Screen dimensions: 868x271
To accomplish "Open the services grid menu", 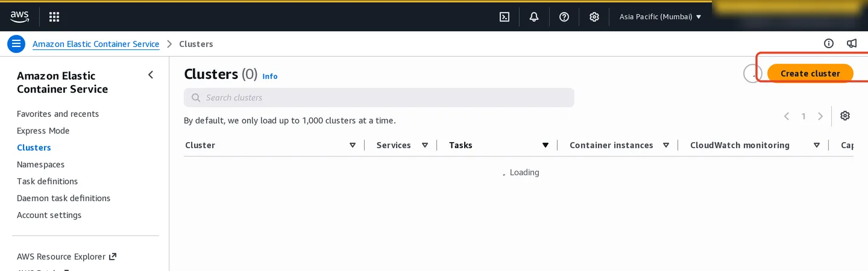I will pos(54,17).
